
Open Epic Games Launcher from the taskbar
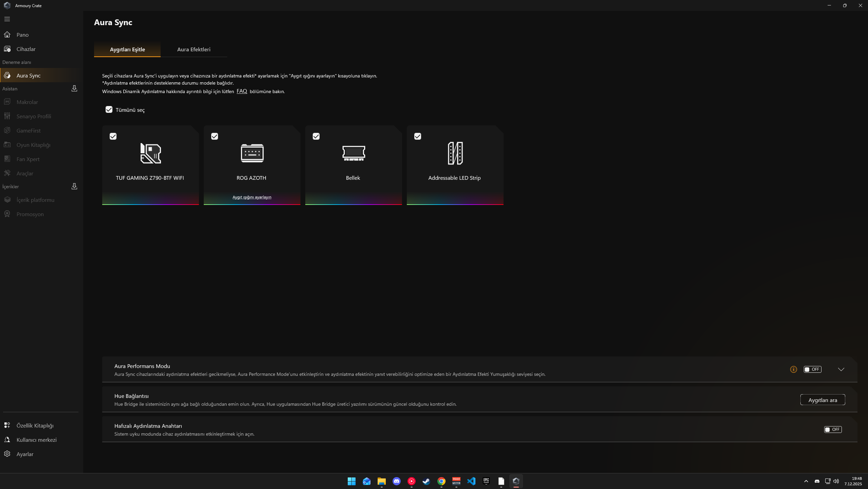click(x=486, y=481)
